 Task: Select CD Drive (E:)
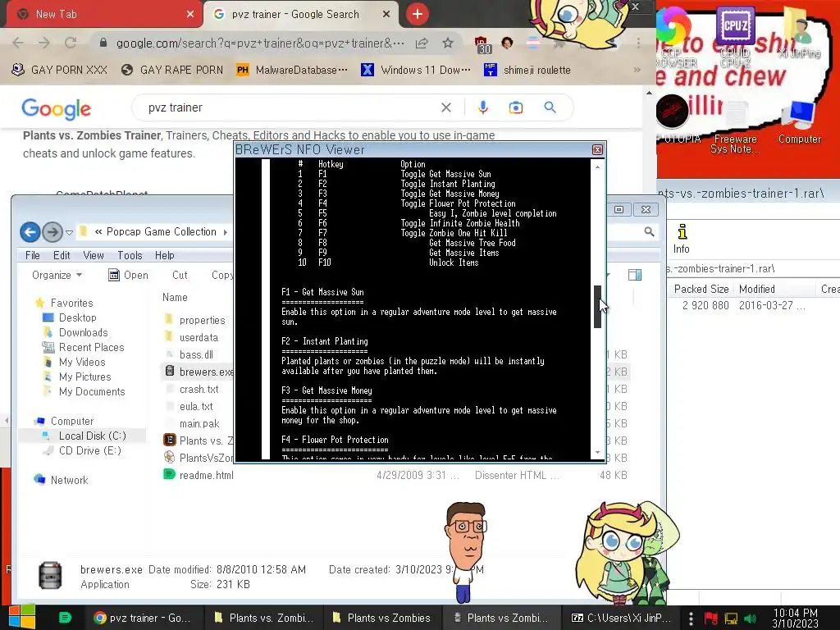pyautogui.click(x=89, y=450)
